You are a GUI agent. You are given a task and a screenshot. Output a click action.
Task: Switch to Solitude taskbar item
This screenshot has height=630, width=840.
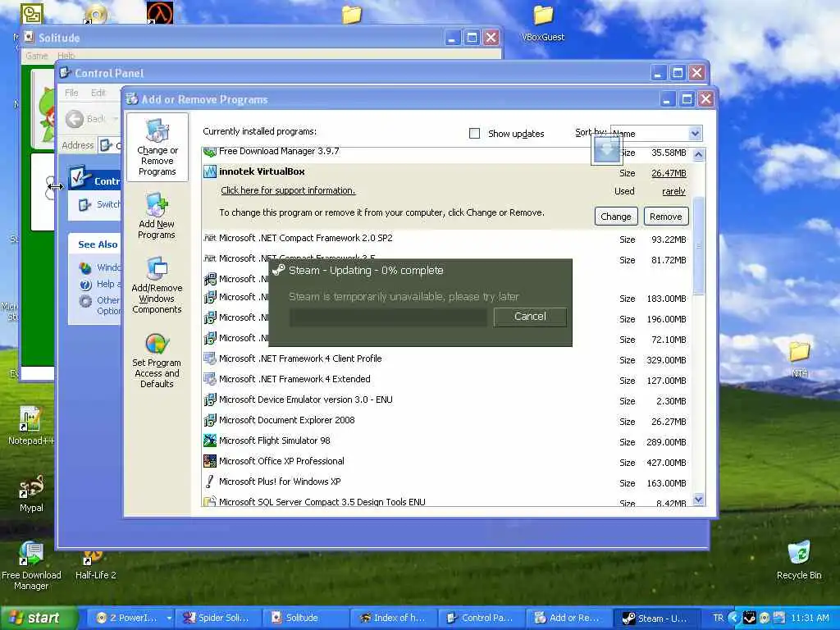point(307,618)
